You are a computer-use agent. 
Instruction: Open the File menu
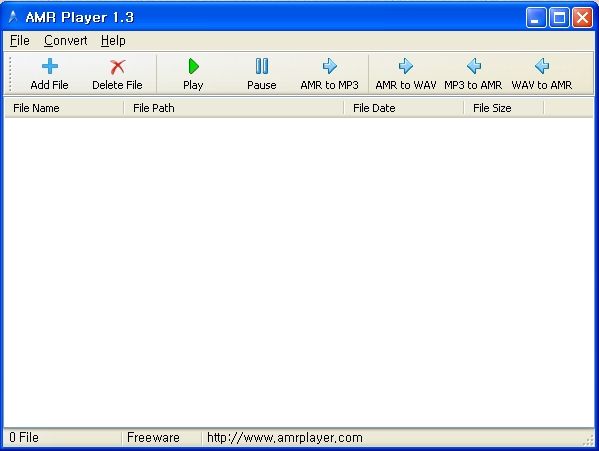19,40
